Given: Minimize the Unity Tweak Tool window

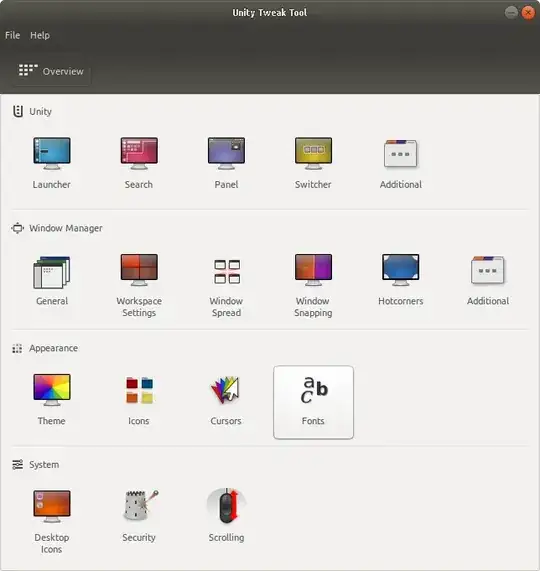Looking at the screenshot, I should pos(511,12).
